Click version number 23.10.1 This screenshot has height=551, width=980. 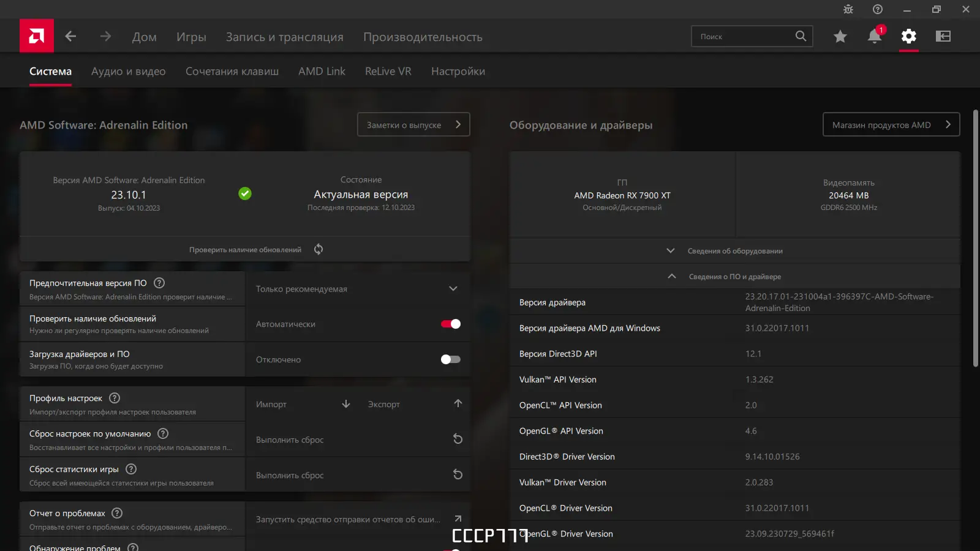[x=129, y=195]
